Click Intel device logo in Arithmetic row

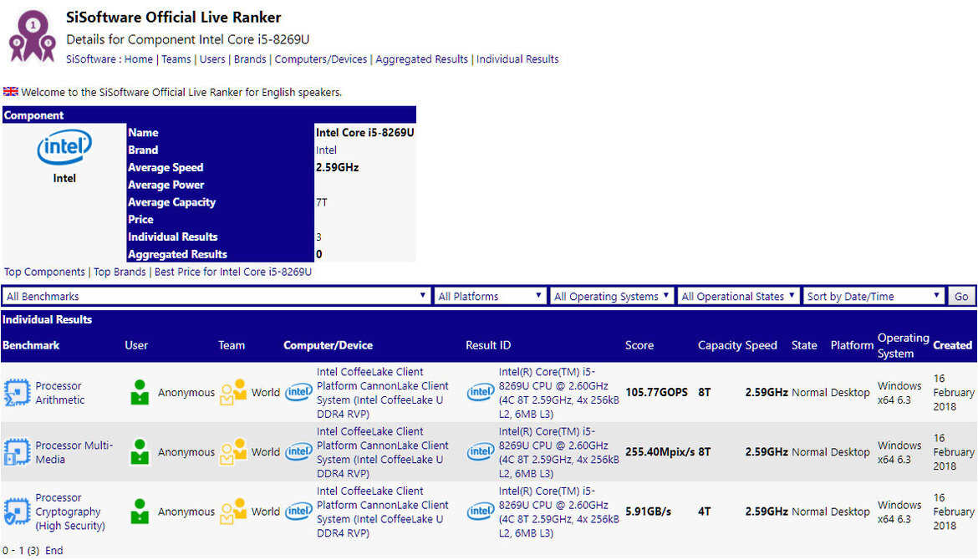[298, 392]
